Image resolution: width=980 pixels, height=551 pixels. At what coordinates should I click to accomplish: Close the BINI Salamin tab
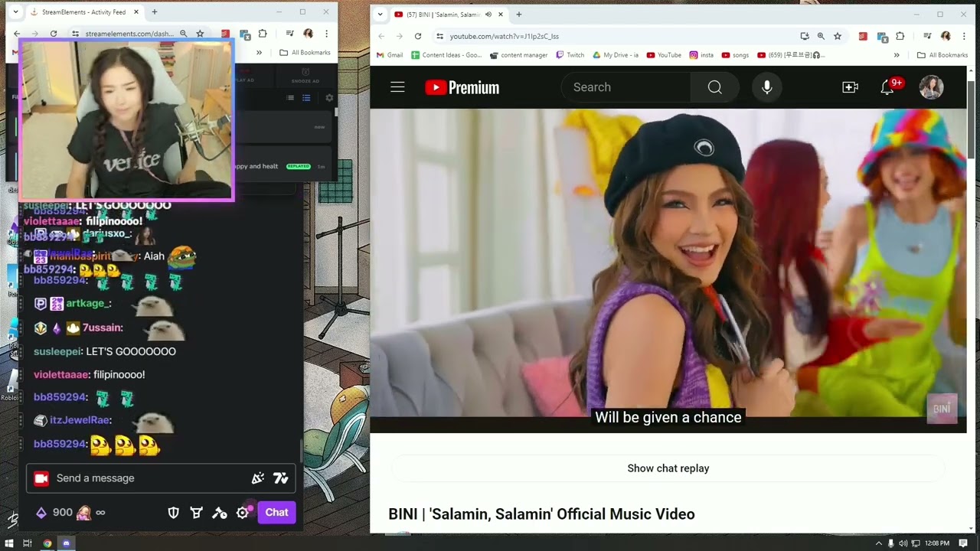point(501,14)
